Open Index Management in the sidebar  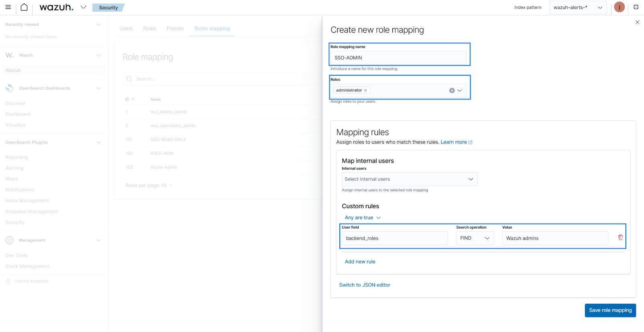click(27, 201)
